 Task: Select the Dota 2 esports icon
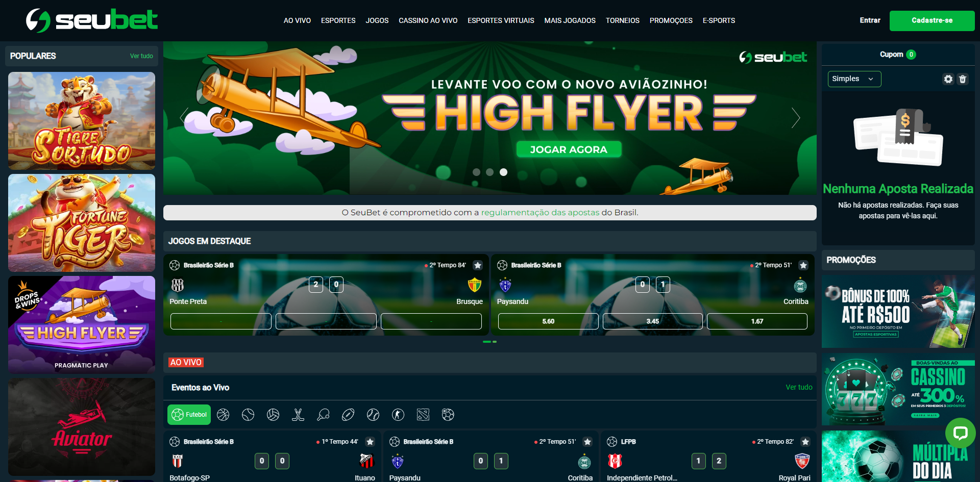(423, 415)
